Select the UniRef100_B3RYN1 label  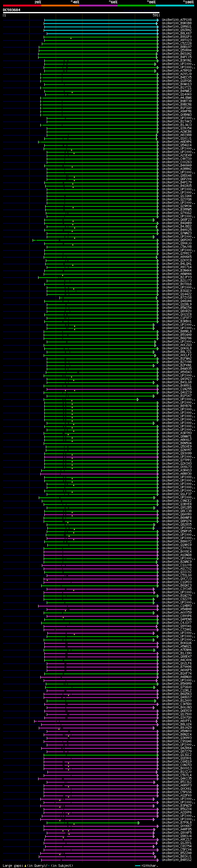coord(177,61)
